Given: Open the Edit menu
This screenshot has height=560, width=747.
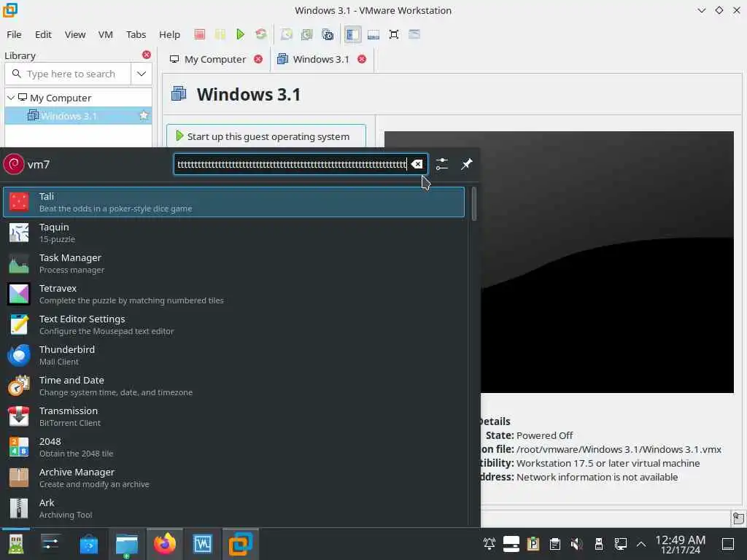Looking at the screenshot, I should tap(43, 34).
